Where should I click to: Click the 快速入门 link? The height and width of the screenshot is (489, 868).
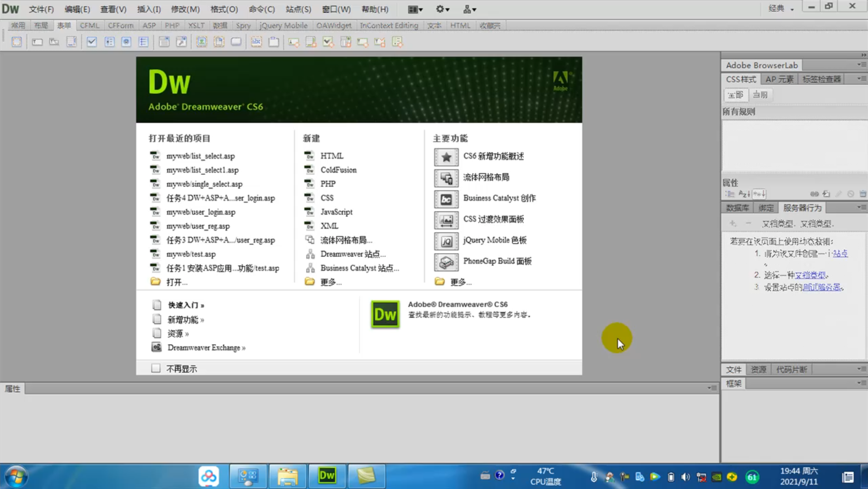point(183,305)
